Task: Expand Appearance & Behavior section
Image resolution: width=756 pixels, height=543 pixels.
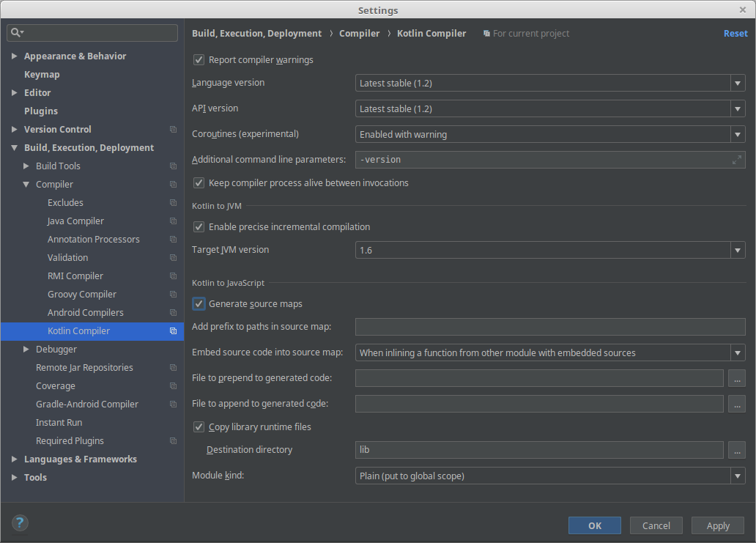Action: point(15,56)
